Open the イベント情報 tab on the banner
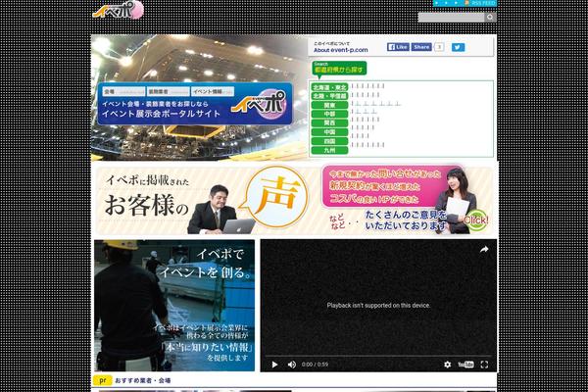This screenshot has width=588, height=392. (x=213, y=91)
